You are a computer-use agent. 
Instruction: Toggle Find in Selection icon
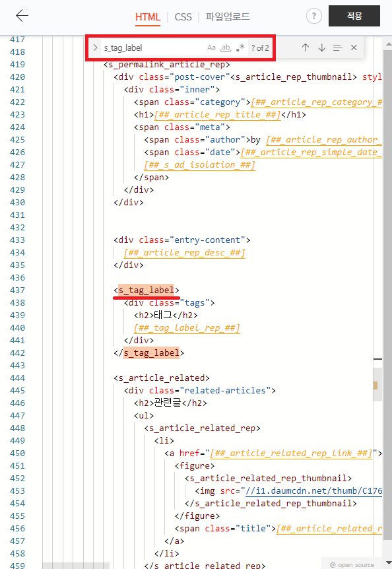pyautogui.click(x=338, y=48)
